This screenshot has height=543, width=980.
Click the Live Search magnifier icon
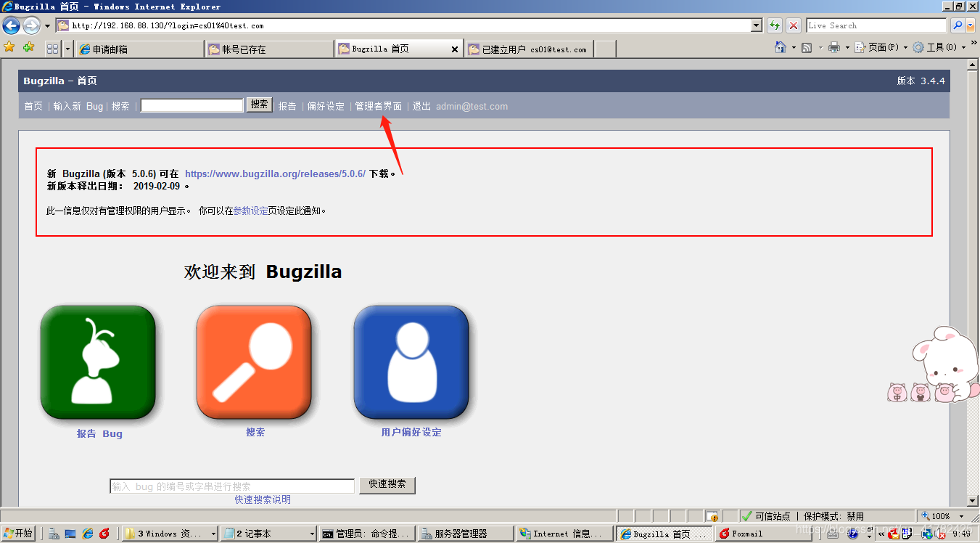coord(958,25)
